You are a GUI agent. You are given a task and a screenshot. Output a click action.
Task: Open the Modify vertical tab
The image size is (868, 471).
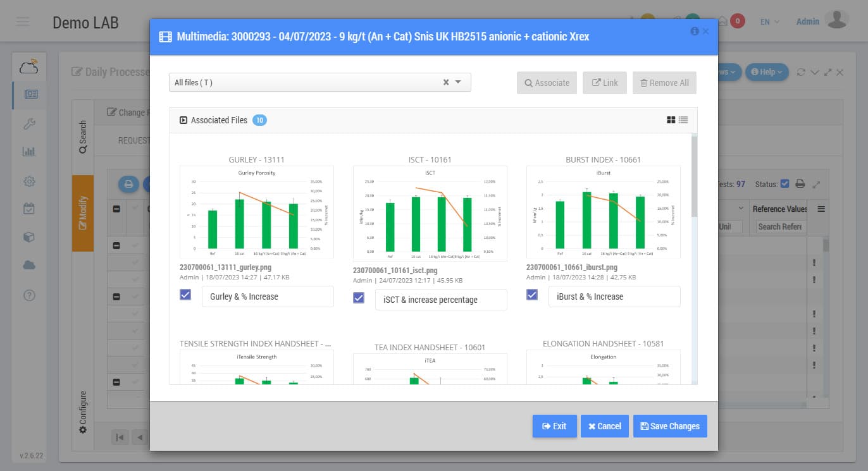tap(83, 213)
